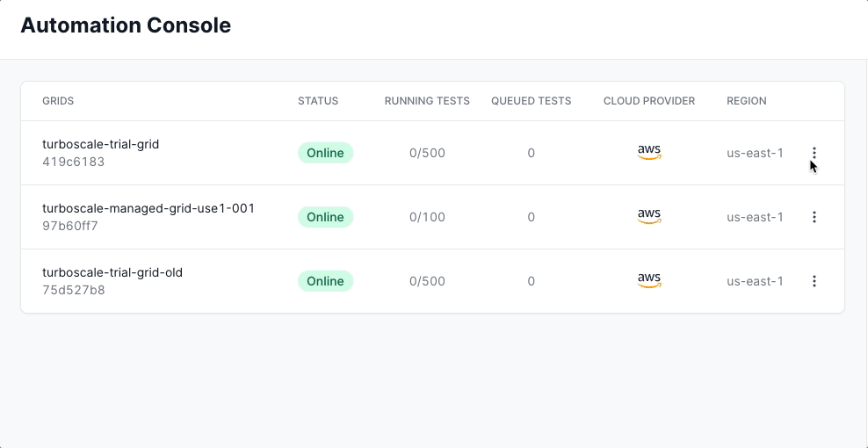This screenshot has width=868, height=448.
Task: Open kebab menu for turboscale-trial-grid
Action: (814, 153)
